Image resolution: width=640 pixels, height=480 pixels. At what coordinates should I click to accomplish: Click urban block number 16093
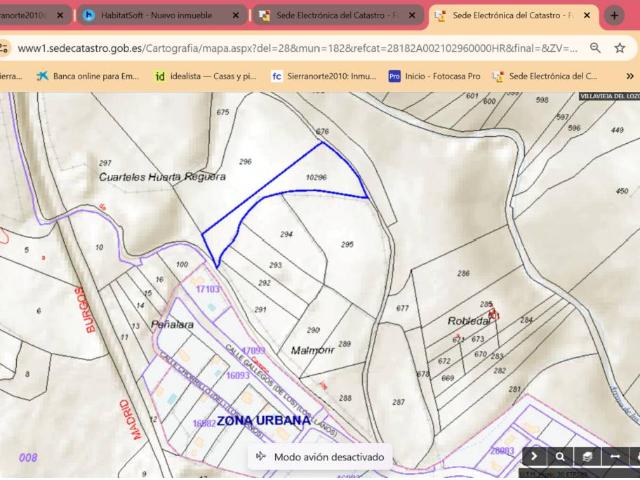pyautogui.click(x=238, y=375)
